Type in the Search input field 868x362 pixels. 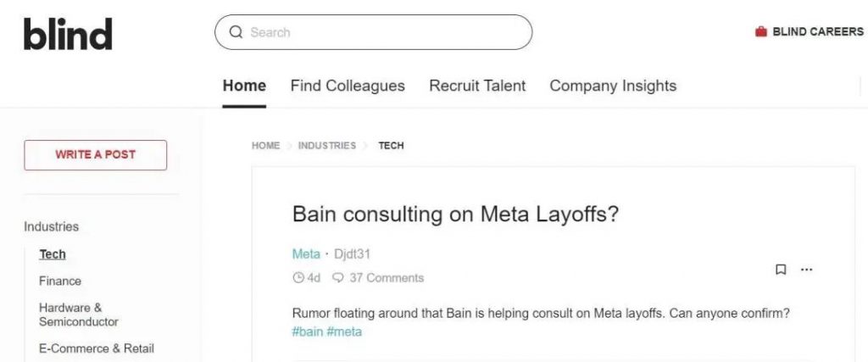click(x=381, y=32)
